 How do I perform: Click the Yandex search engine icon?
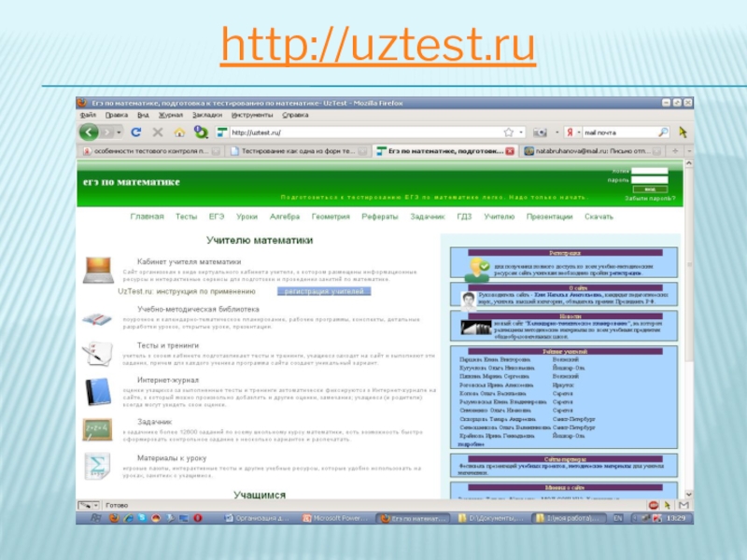pos(570,133)
